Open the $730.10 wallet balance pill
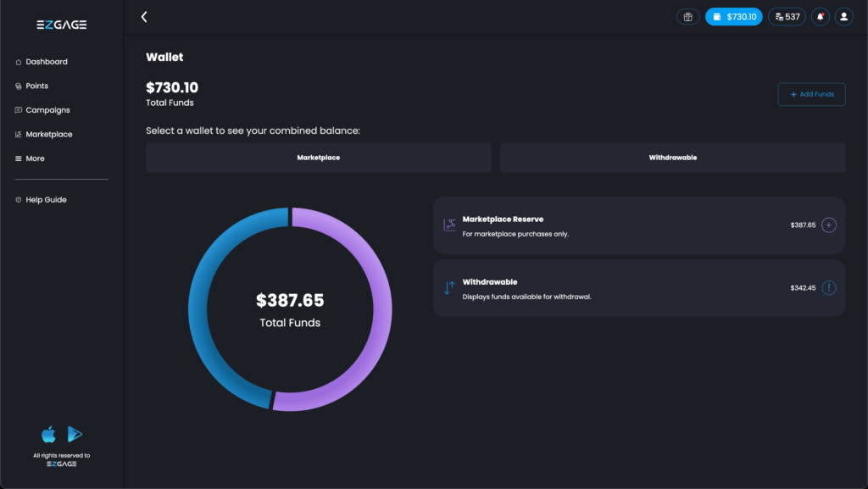The width and height of the screenshot is (868, 489). 733,17
